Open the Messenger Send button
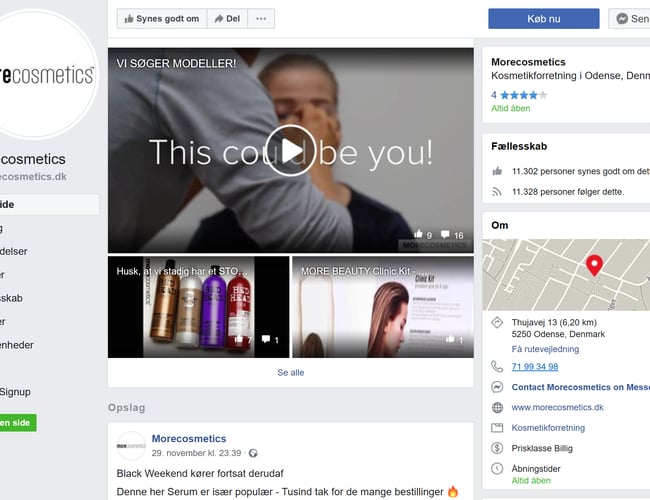 coord(629,19)
